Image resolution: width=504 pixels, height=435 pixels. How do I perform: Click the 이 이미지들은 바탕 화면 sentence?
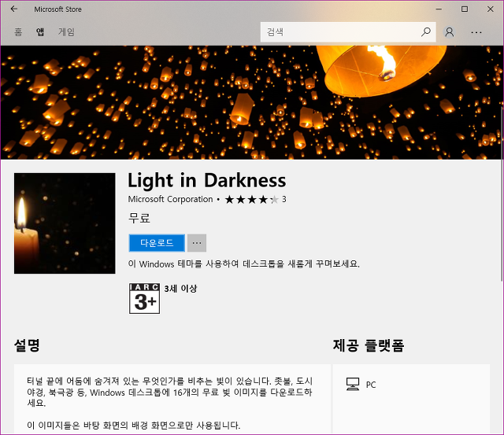[x=133, y=426]
